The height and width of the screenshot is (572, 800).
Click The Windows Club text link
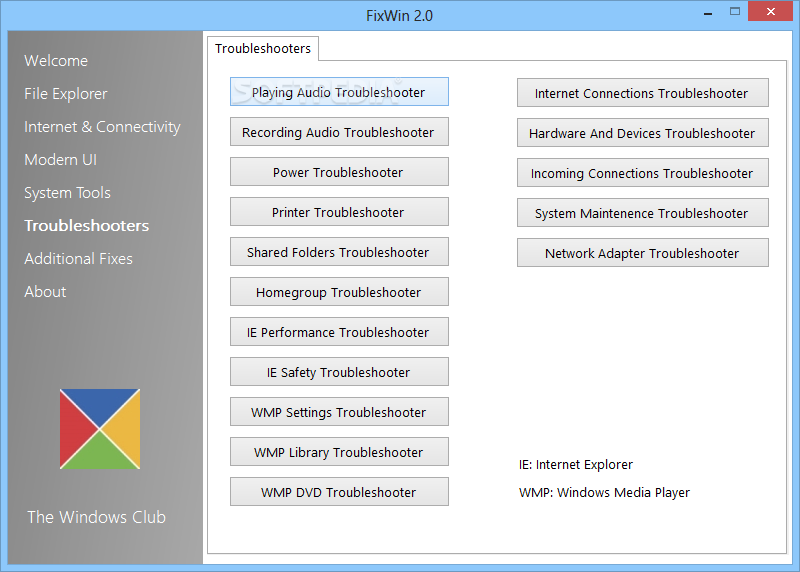tap(96, 517)
